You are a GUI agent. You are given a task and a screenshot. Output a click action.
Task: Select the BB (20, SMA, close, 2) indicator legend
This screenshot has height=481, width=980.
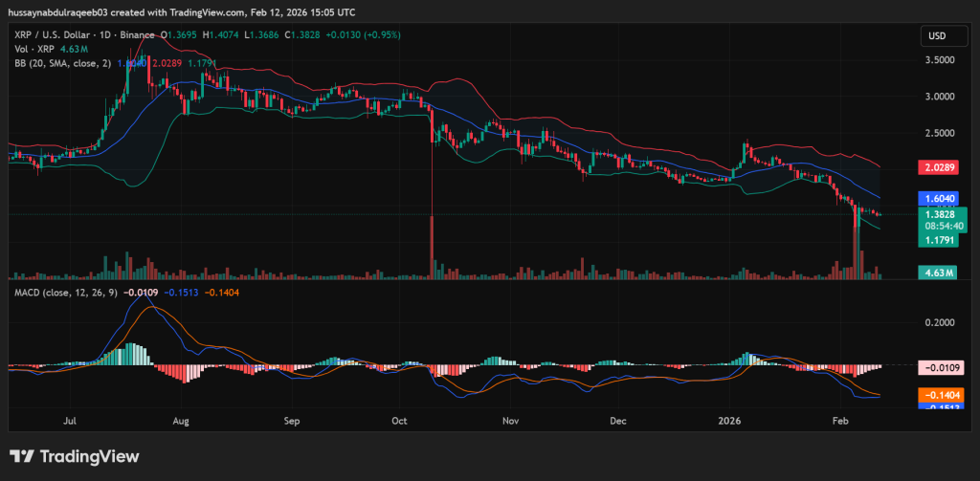59,63
